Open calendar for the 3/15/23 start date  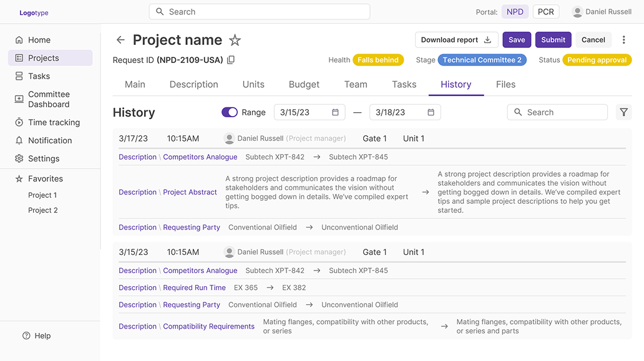pyautogui.click(x=335, y=112)
